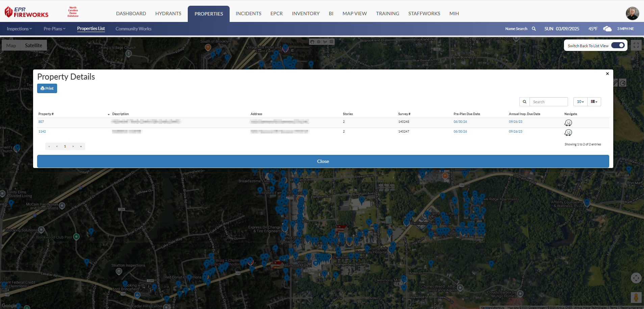Open Waze navigation for property 1142
This screenshot has height=309, width=644.
tap(568, 133)
